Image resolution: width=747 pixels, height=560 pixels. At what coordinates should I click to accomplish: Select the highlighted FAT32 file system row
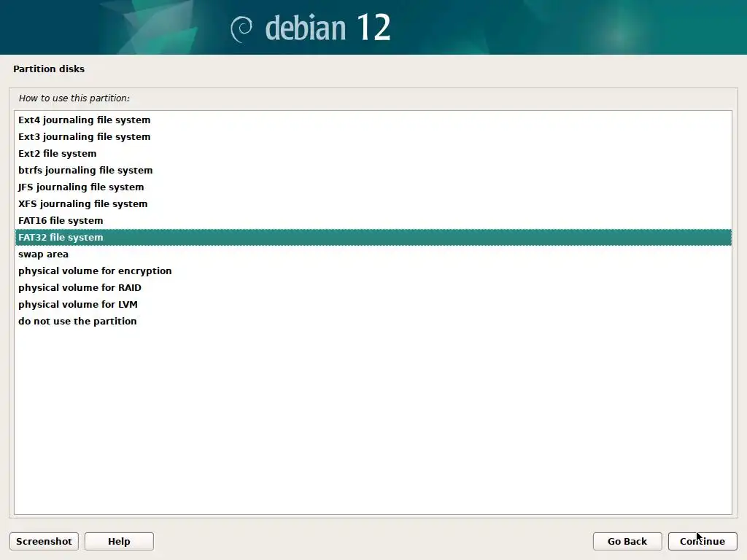pyautogui.click(x=373, y=237)
